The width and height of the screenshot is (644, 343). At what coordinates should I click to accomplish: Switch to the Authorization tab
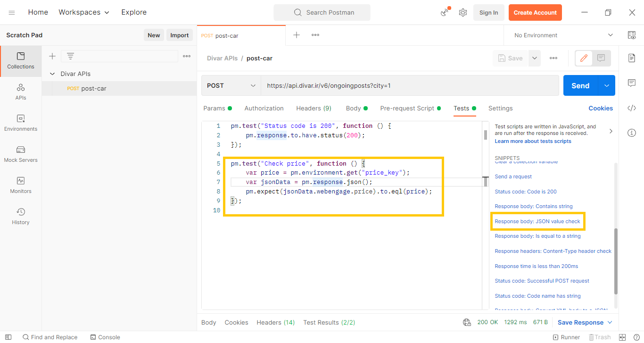point(264,108)
